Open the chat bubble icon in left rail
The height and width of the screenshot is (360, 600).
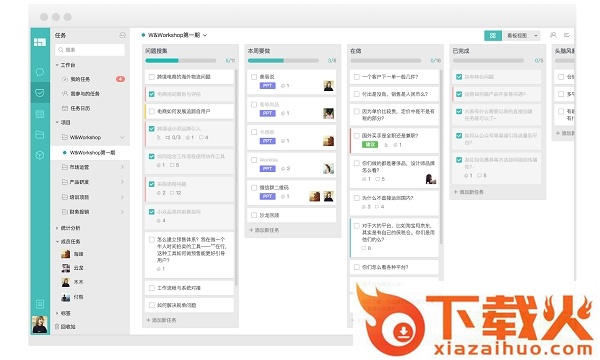pos(40,72)
